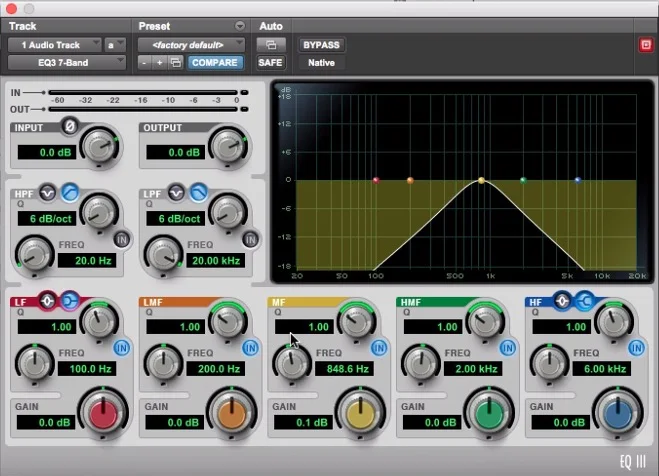Select HF high-shelf filter type icon

click(585, 301)
